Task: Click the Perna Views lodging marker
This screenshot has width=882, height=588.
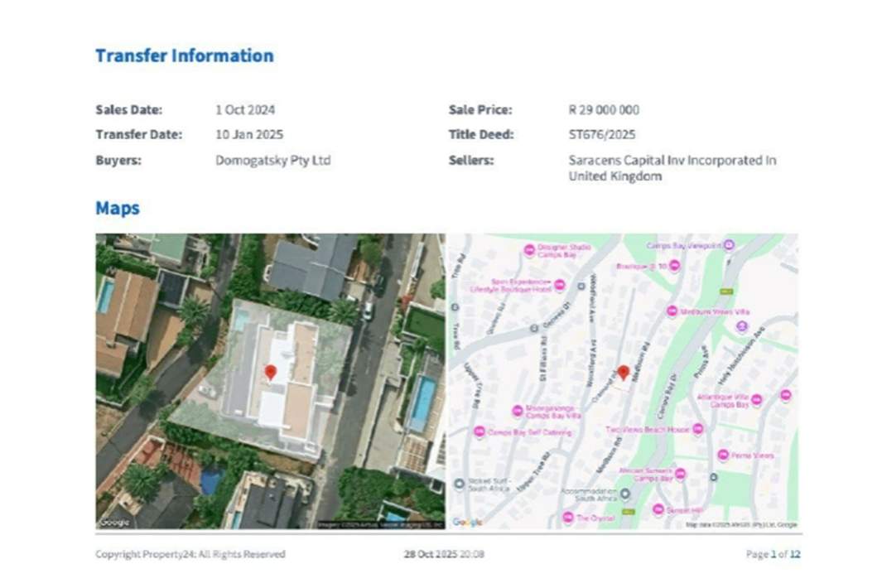Action: pos(723,455)
